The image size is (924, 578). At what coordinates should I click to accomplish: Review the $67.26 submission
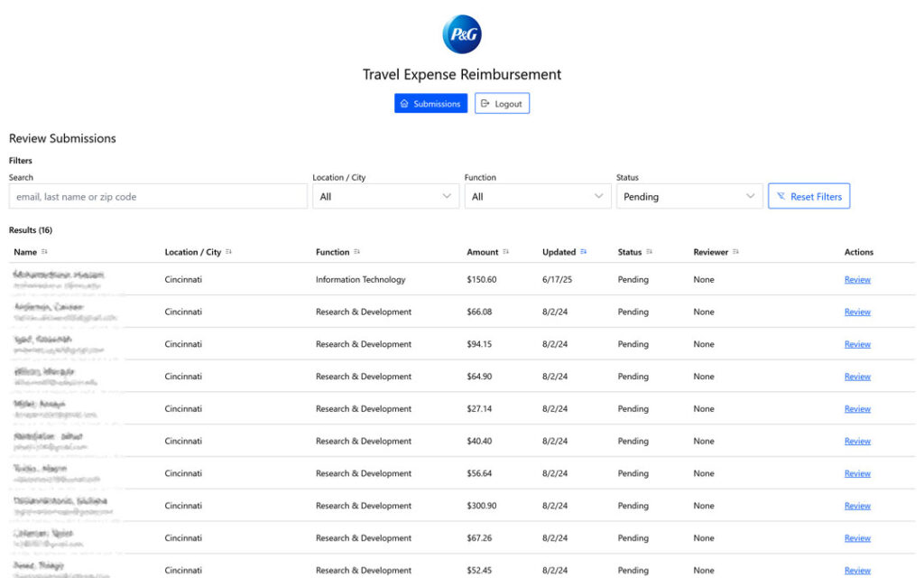pos(857,538)
